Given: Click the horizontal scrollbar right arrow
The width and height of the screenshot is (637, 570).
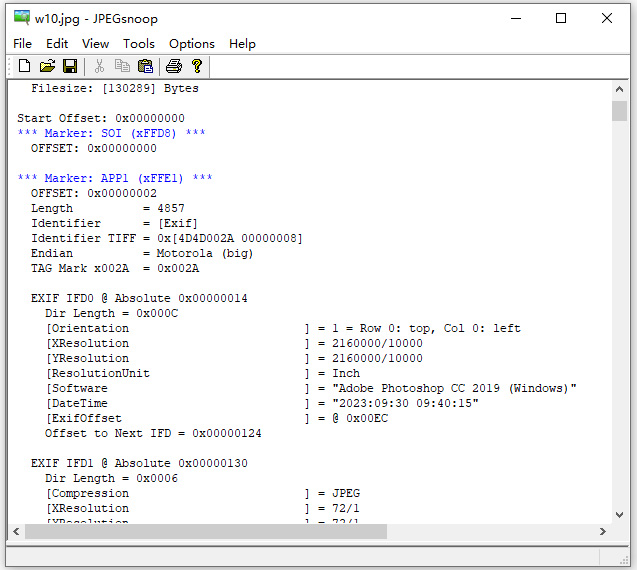Looking at the screenshot, I should click(603, 531).
